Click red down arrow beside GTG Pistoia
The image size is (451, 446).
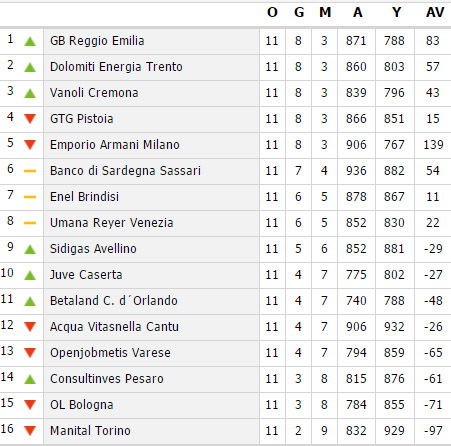point(30,119)
